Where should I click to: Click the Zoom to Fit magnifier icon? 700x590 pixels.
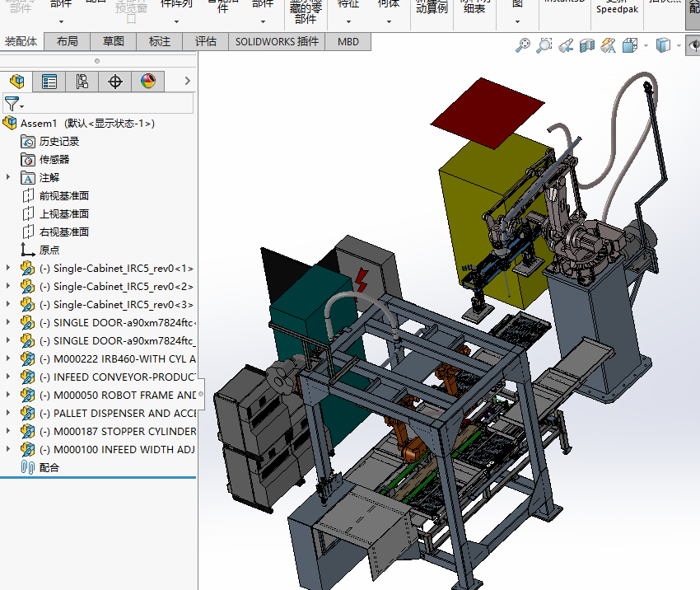click(x=523, y=46)
